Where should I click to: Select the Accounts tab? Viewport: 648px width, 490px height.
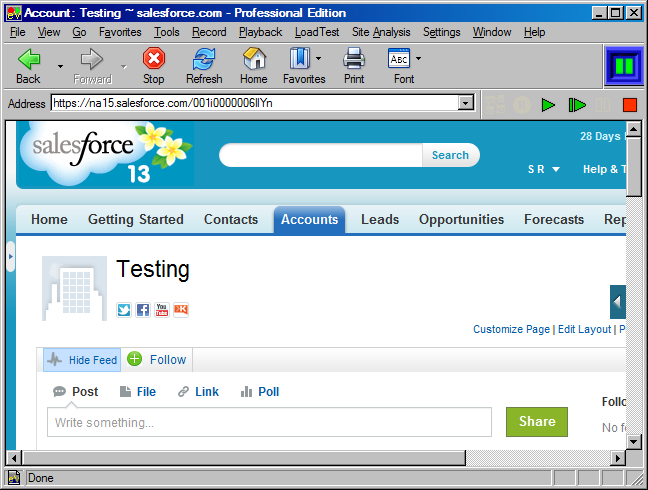point(310,219)
